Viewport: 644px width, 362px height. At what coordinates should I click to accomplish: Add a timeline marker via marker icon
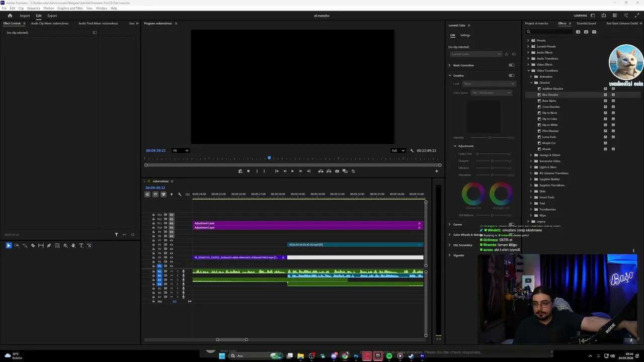pyautogui.click(x=171, y=194)
